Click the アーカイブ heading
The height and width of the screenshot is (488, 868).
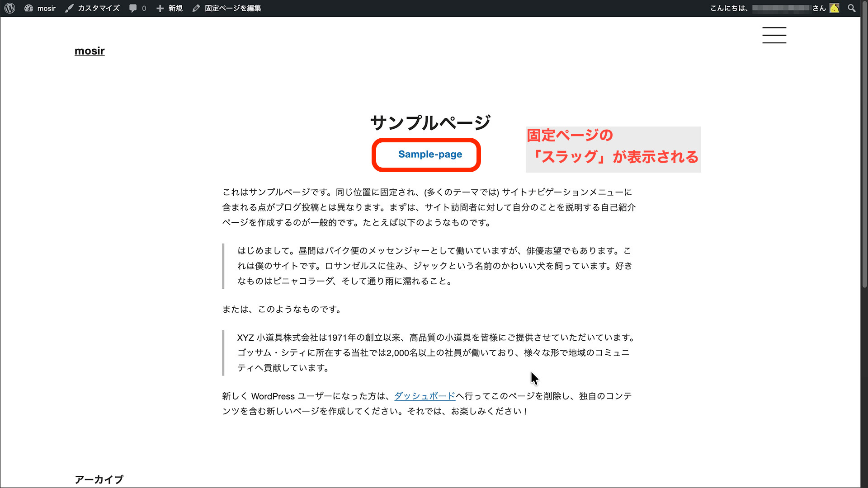tap(99, 479)
